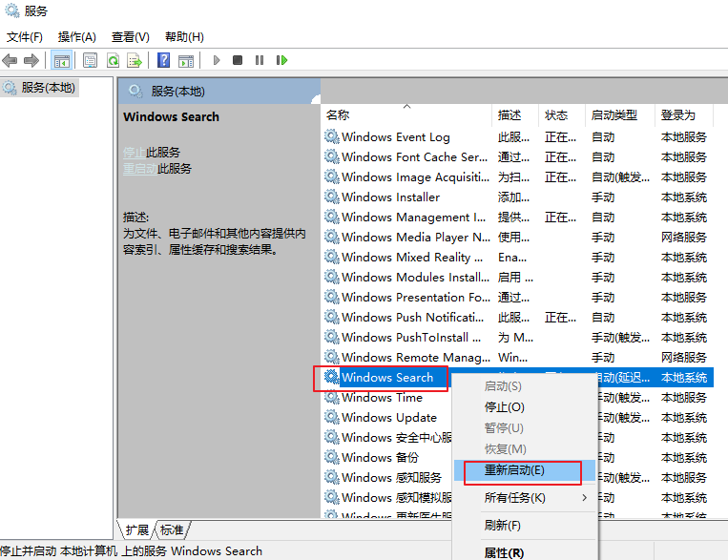Click the Export List toolbar icon
This screenshot has height=560, width=728.
135,60
